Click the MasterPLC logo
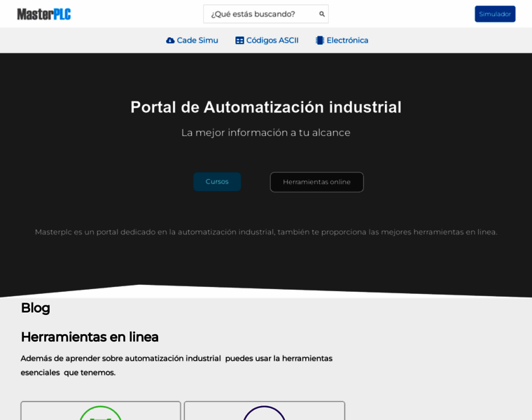The width and height of the screenshot is (532, 420). coord(44,14)
